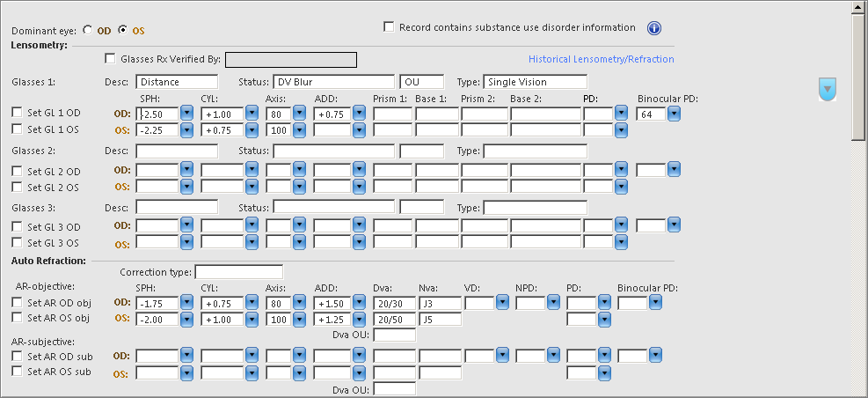Open Historical Lensometry/Refraction link

[x=602, y=59]
